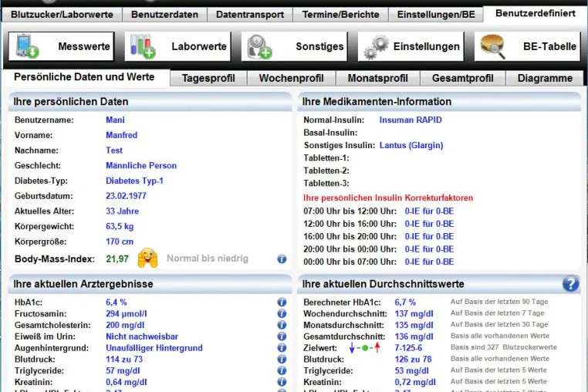Select the Benutzerdefiniert tab
The width and height of the screenshot is (588, 392).
point(535,14)
